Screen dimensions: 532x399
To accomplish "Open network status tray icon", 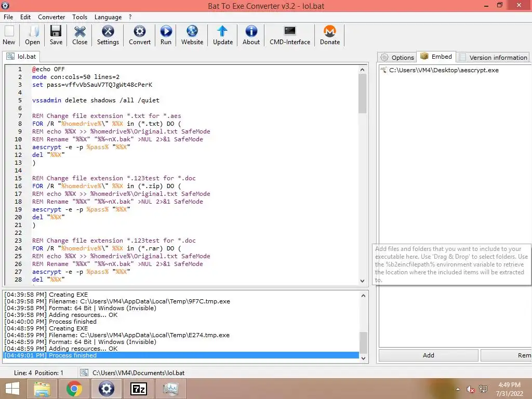I will coord(483,389).
